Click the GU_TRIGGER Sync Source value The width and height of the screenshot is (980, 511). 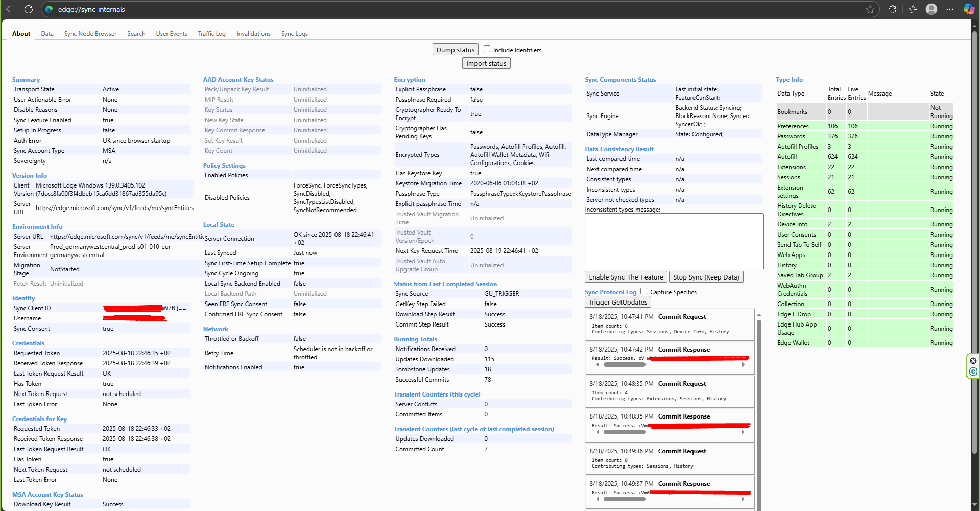point(501,294)
